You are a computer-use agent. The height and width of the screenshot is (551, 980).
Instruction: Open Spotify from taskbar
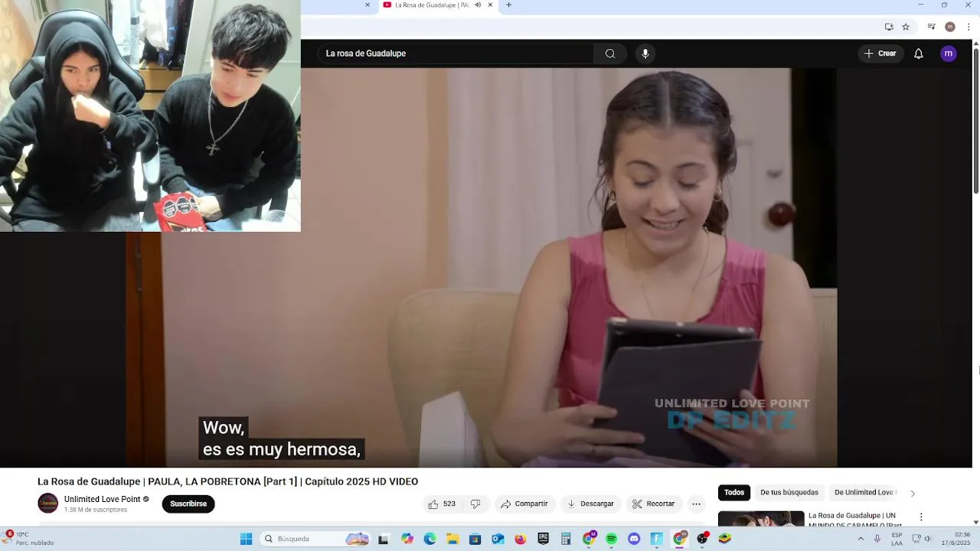(x=611, y=539)
